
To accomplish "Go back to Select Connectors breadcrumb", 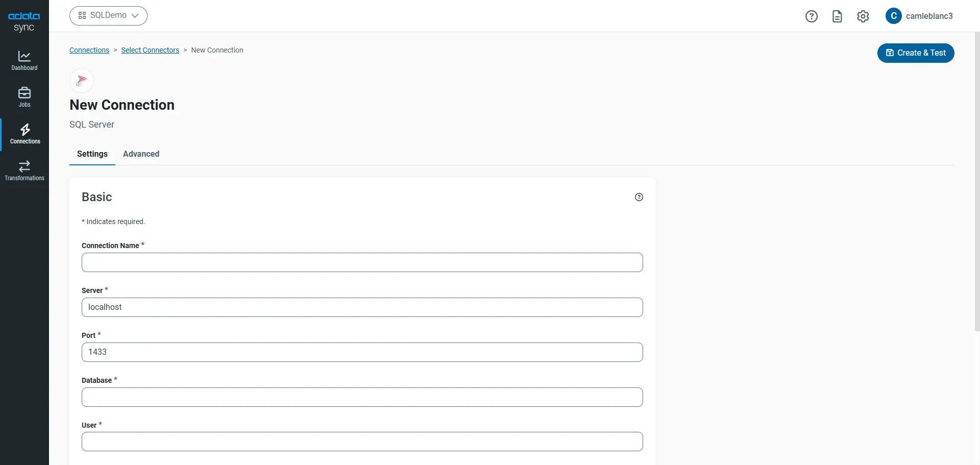I will click(150, 50).
